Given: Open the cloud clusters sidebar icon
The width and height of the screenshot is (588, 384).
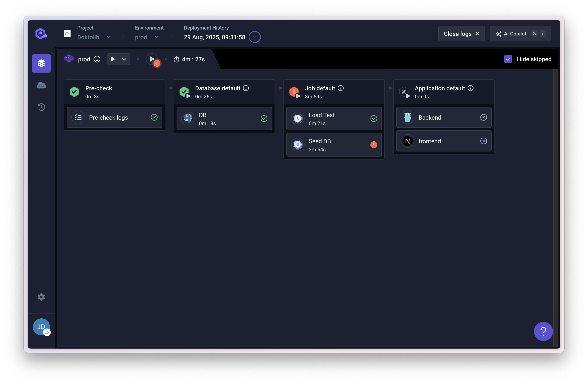Looking at the screenshot, I should pyautogui.click(x=41, y=85).
